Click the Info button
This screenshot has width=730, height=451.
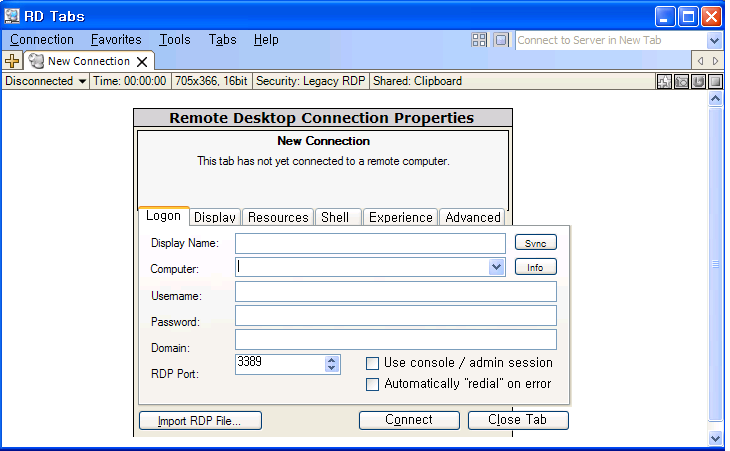click(536, 267)
